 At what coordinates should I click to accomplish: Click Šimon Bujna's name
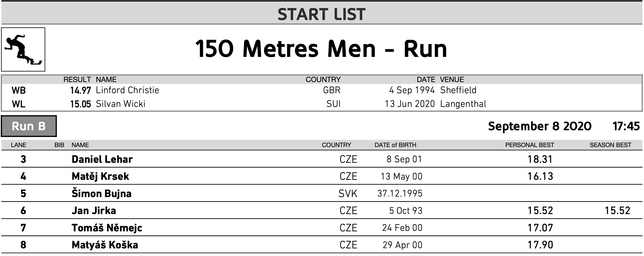[x=102, y=194]
